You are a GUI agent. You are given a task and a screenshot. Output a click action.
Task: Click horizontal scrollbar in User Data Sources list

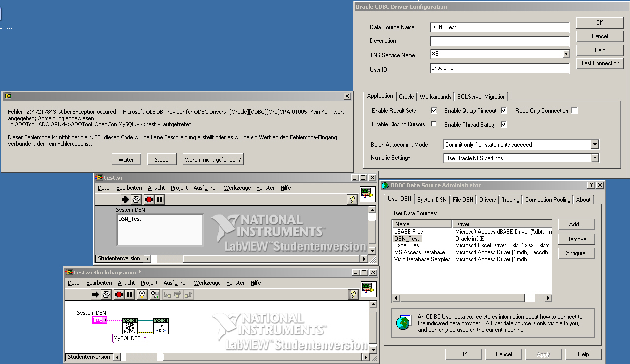pyautogui.click(x=472, y=298)
